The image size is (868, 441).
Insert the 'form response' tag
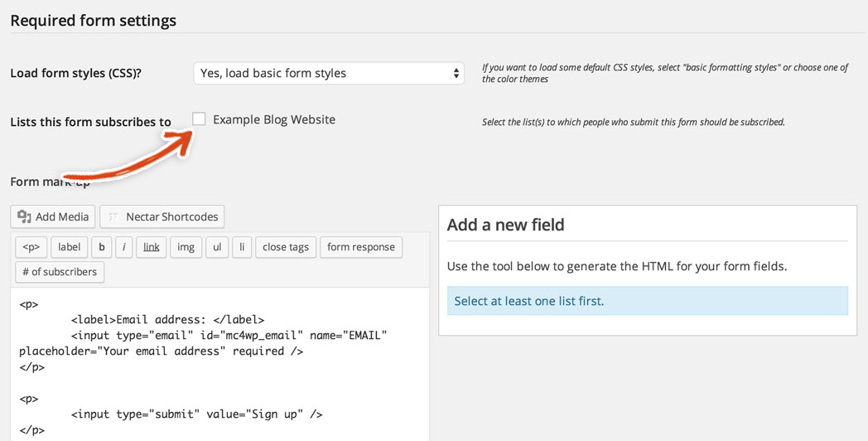click(360, 247)
